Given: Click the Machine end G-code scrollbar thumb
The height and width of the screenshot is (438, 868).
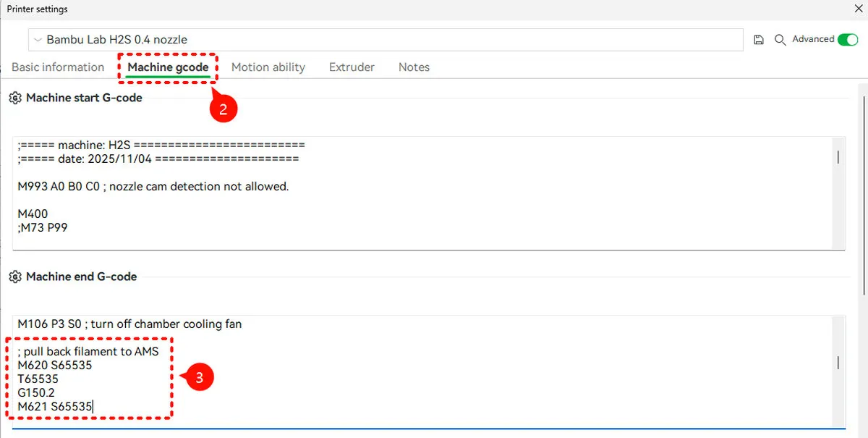Looking at the screenshot, I should point(838,363).
